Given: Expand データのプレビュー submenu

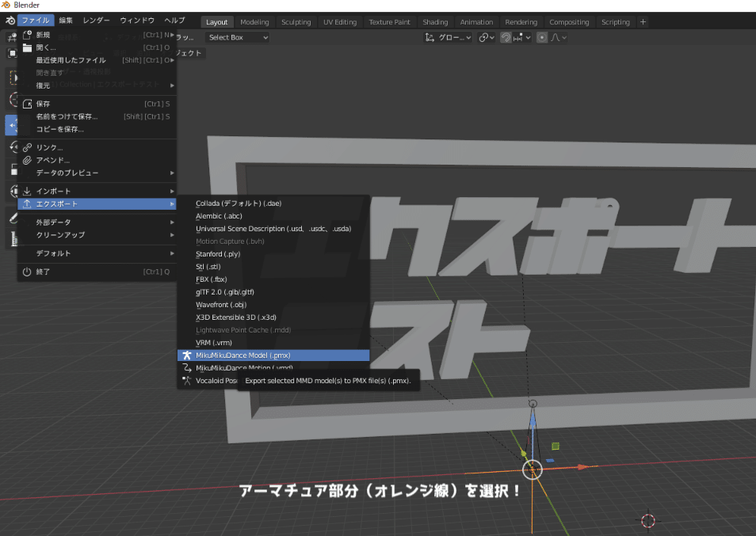Looking at the screenshot, I should click(97, 173).
